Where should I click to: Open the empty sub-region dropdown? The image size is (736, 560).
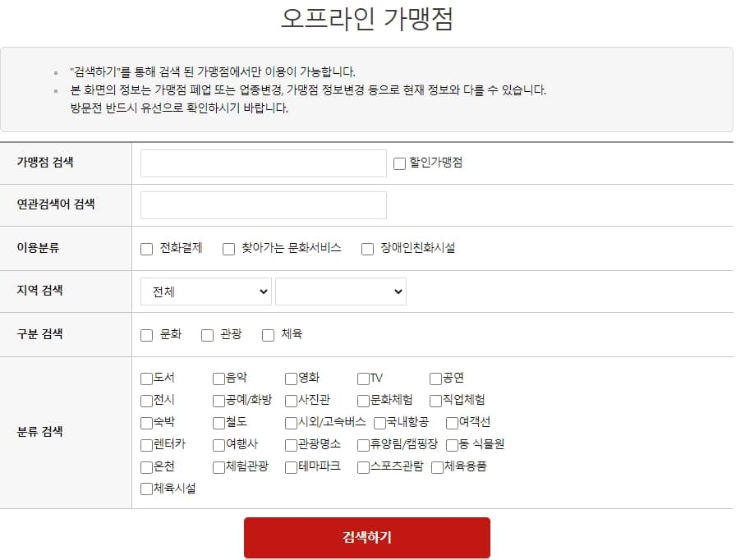341,291
